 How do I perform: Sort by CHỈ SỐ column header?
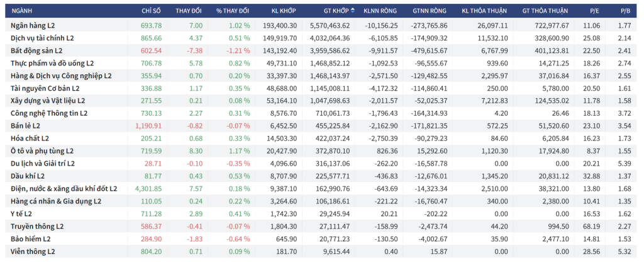point(152,11)
